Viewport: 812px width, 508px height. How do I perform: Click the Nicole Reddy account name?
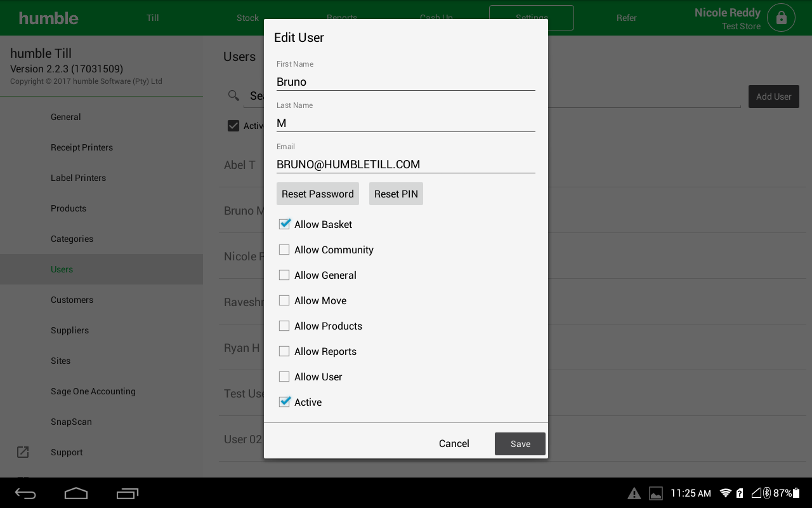pos(727,13)
